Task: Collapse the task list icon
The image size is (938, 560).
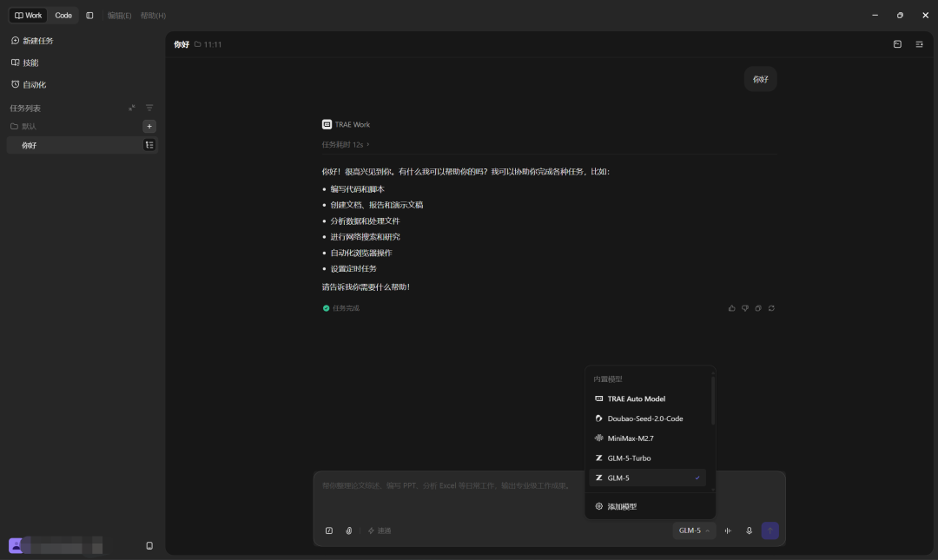Action: 132,109
